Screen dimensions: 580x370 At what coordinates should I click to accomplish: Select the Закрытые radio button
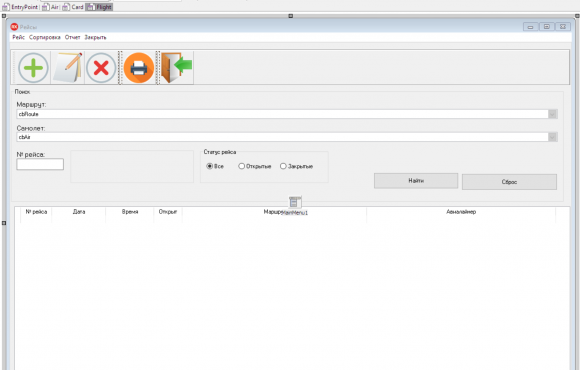point(283,166)
